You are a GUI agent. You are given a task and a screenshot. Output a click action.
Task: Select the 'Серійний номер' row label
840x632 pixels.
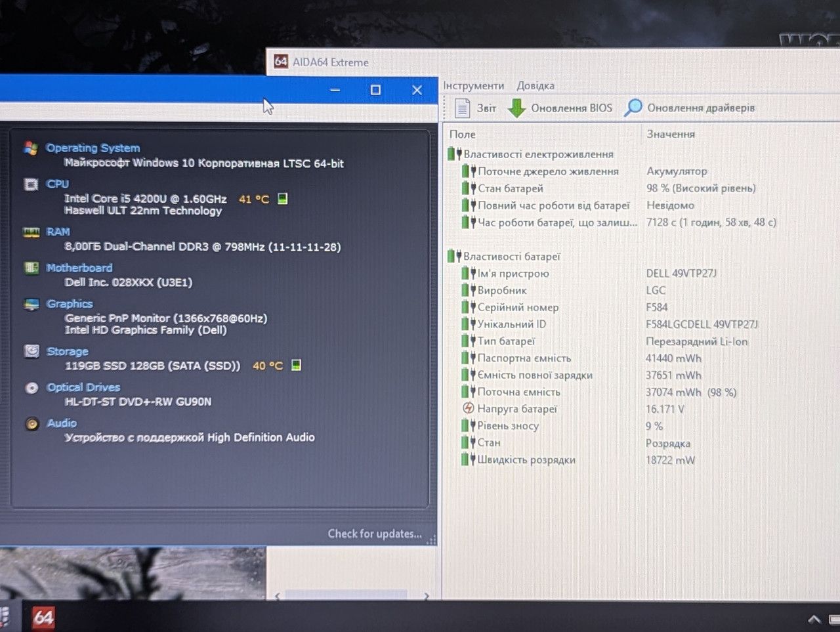[x=518, y=307]
